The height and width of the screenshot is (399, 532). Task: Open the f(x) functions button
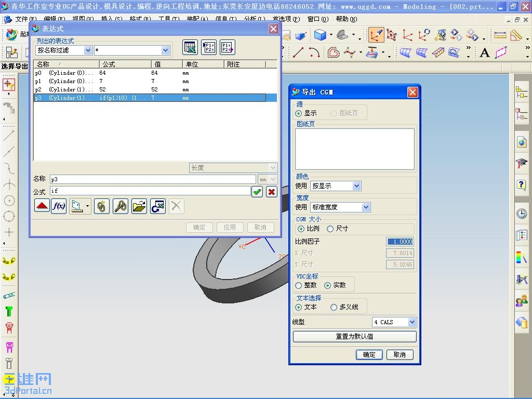click(x=59, y=206)
